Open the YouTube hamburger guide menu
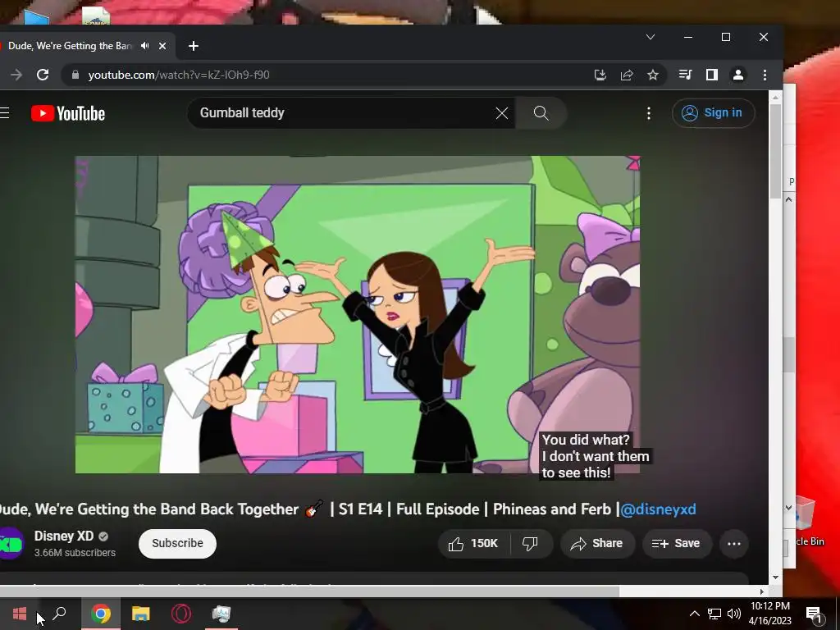 click(4, 113)
